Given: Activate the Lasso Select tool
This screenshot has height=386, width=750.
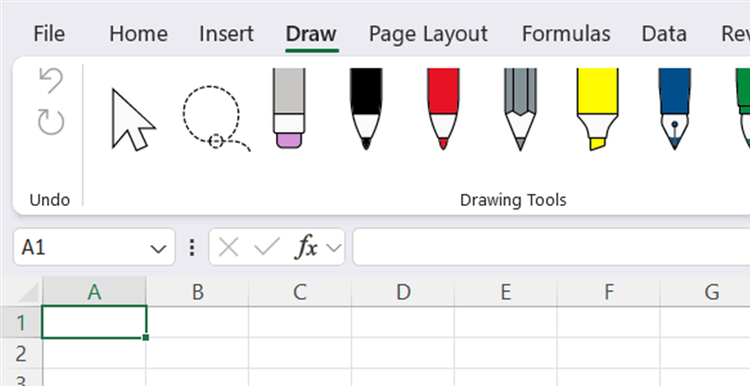Looking at the screenshot, I should tap(216, 119).
